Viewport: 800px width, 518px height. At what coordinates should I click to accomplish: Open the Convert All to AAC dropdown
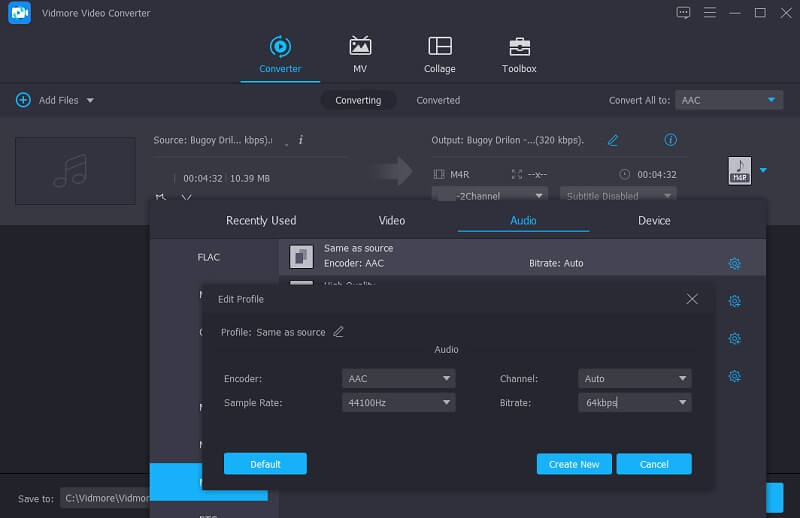[x=728, y=100]
